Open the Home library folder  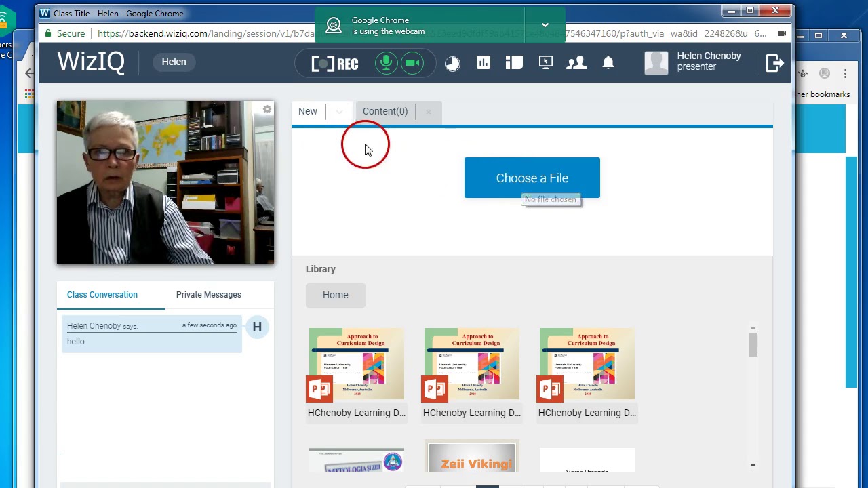335,295
